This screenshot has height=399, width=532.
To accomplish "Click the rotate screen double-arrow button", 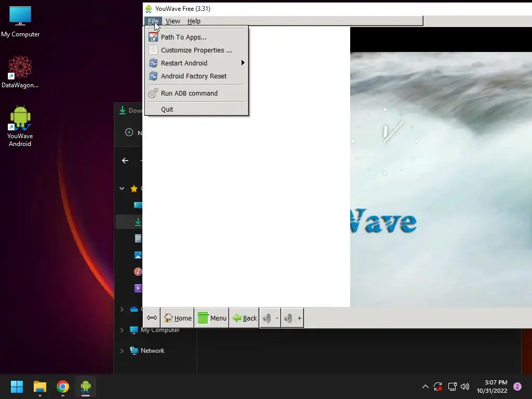I will tap(152, 317).
